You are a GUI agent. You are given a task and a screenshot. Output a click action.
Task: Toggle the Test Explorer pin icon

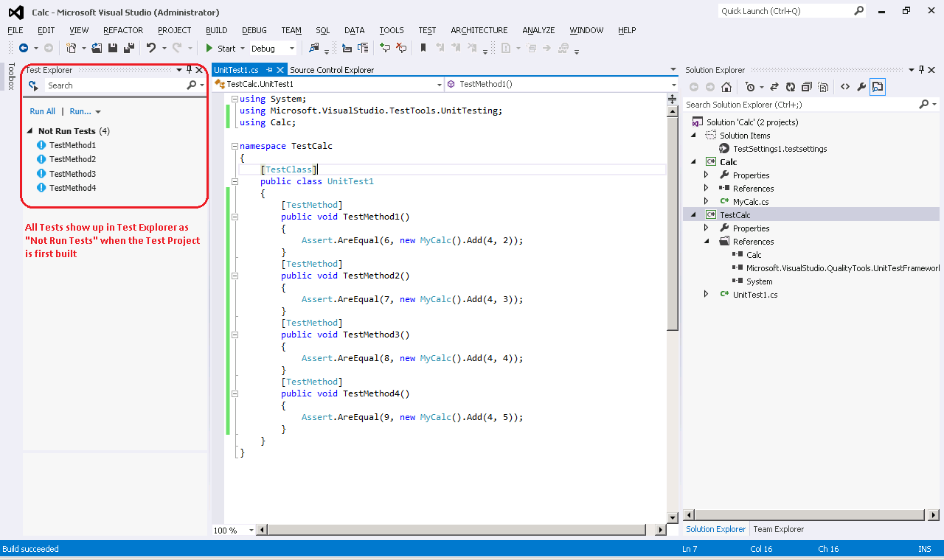click(x=189, y=69)
